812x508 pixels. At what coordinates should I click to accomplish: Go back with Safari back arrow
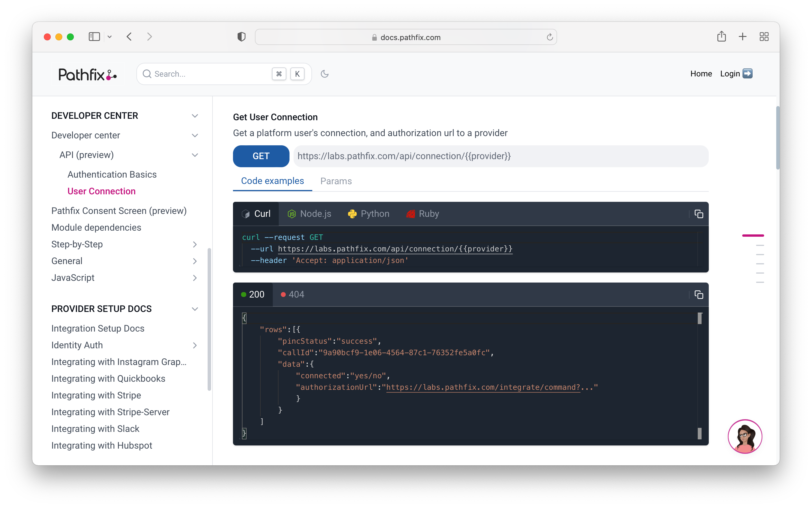[129, 37]
